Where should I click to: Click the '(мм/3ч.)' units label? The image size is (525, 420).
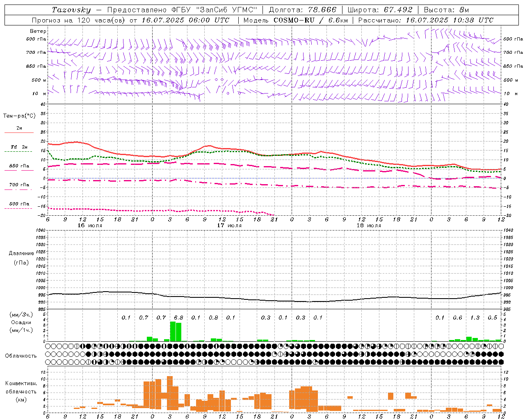[21, 315]
